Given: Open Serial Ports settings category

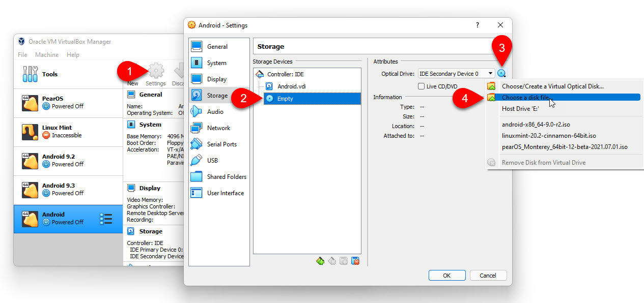Looking at the screenshot, I should pos(219,144).
